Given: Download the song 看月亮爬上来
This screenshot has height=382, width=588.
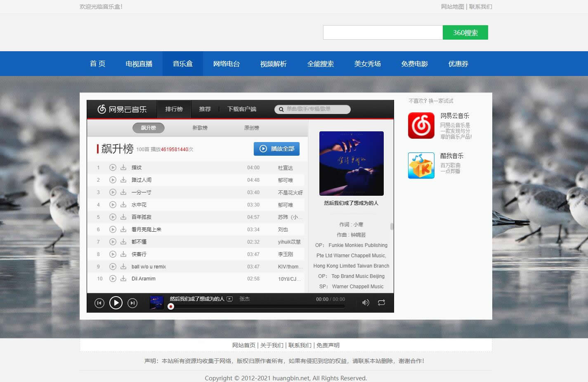Looking at the screenshot, I should (x=123, y=230).
